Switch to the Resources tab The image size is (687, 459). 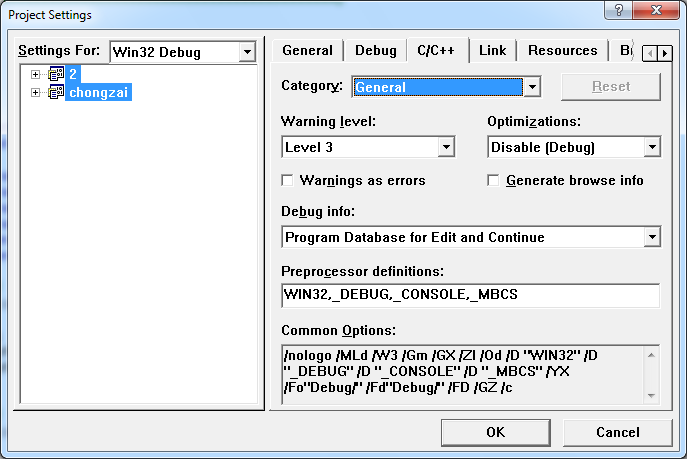(562, 50)
